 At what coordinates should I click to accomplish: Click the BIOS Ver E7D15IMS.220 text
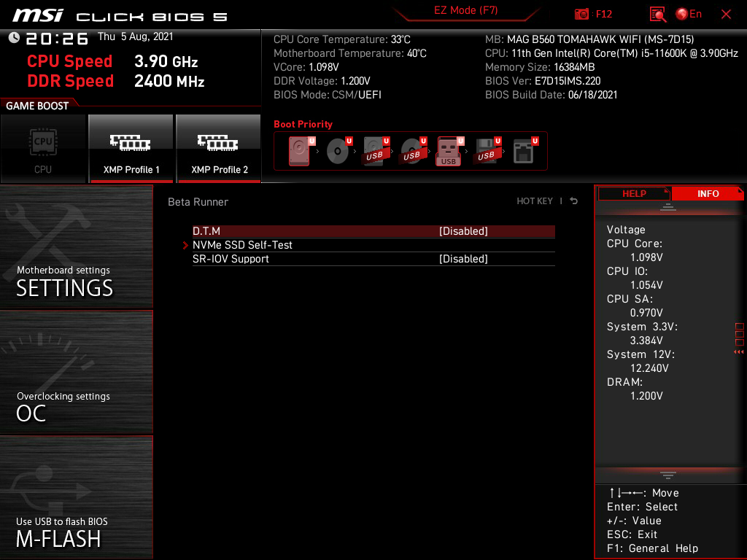543,81
